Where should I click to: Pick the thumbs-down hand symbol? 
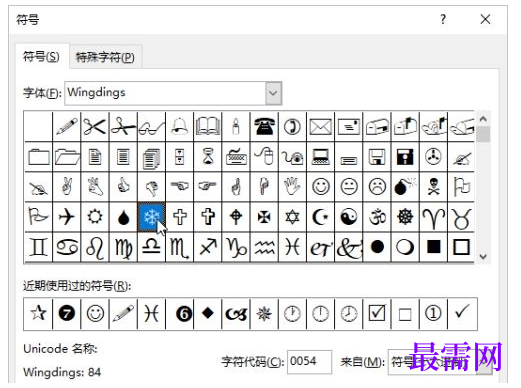click(x=152, y=187)
